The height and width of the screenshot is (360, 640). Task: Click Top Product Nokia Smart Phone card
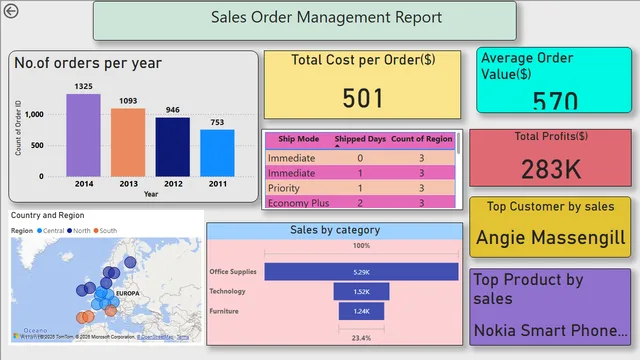tap(550, 307)
